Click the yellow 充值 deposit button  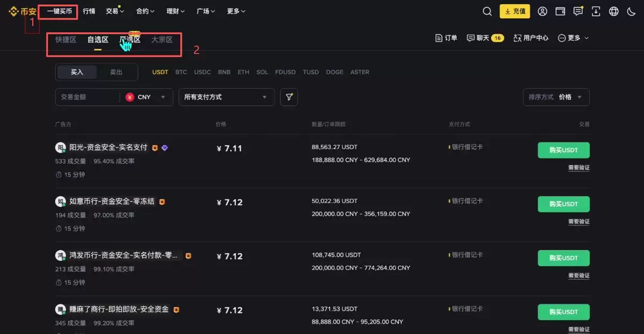pyautogui.click(x=514, y=11)
